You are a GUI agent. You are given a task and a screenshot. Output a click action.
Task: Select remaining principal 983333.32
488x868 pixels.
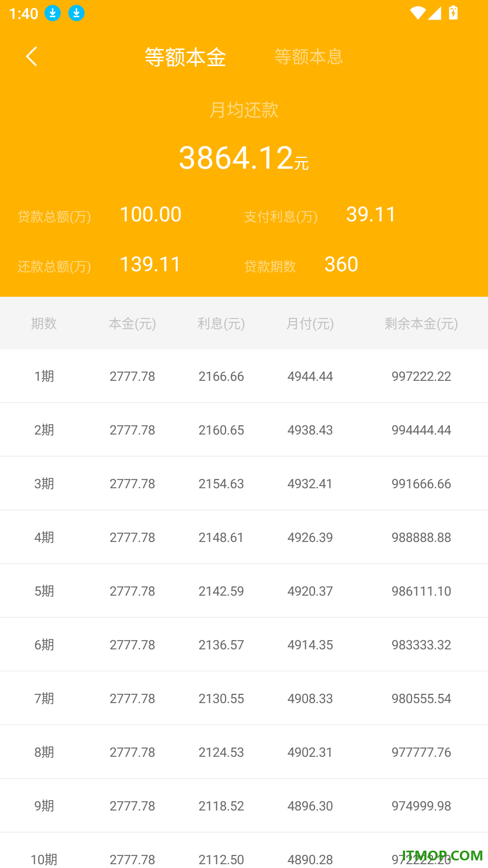click(421, 645)
